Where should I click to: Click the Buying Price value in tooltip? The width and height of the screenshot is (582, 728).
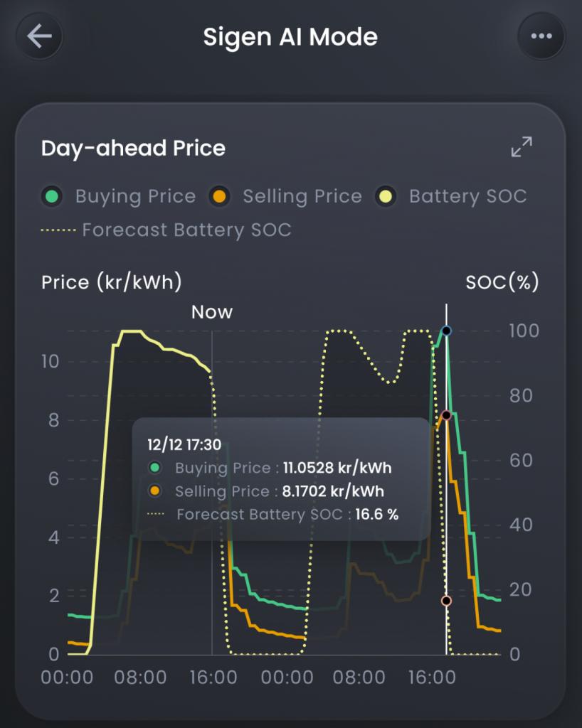(x=337, y=468)
